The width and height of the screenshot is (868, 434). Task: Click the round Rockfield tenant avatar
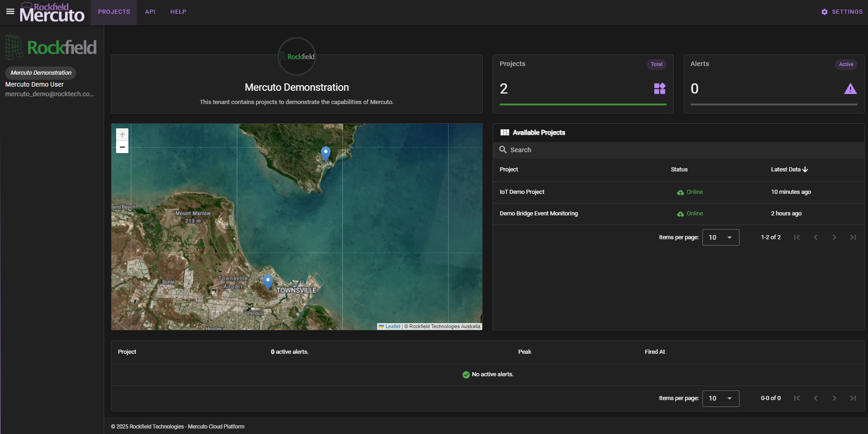pos(297,56)
